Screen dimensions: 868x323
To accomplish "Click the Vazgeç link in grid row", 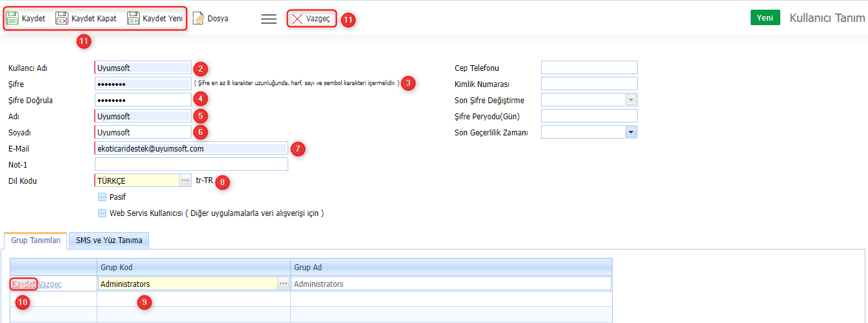I will pyautogui.click(x=50, y=284).
